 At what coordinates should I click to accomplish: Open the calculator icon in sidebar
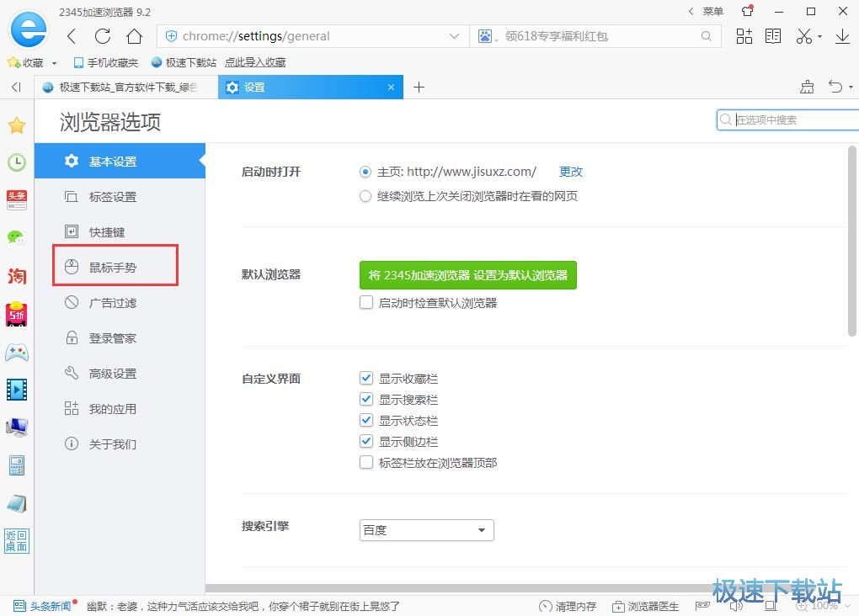coord(17,465)
